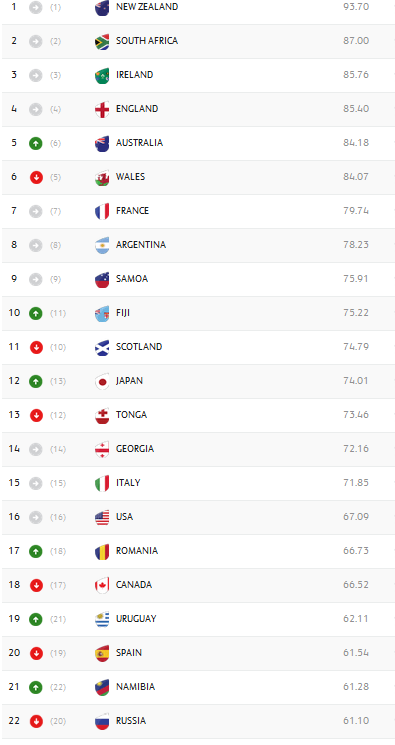This screenshot has height=745, width=395.
Task: Click the green up arrow beside Australia
Action: coord(36,143)
